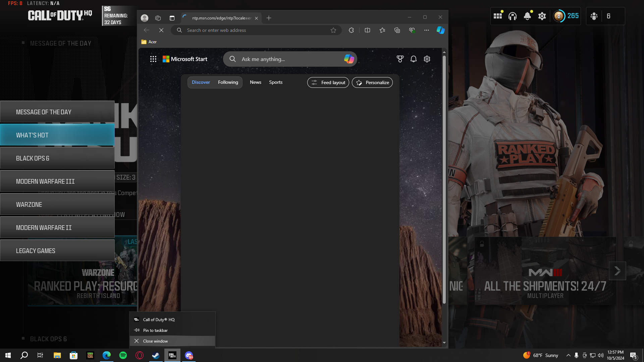
Task: Open the Feed layout options
Action: pyautogui.click(x=328, y=82)
